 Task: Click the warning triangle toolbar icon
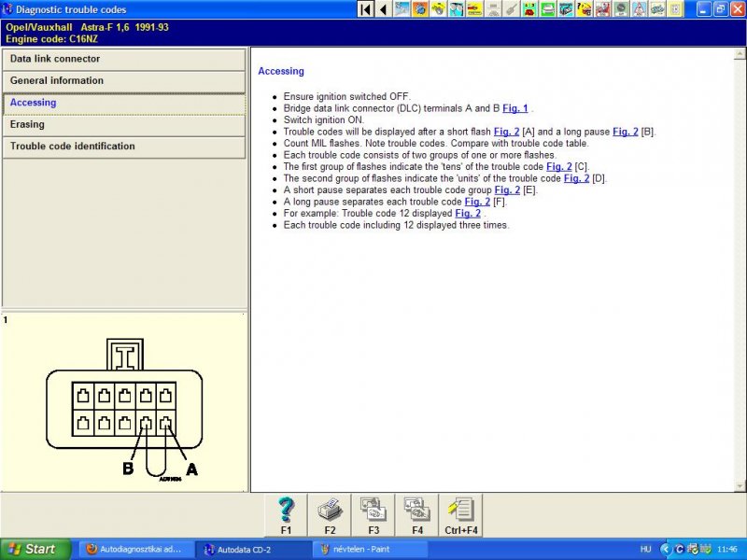pos(640,9)
